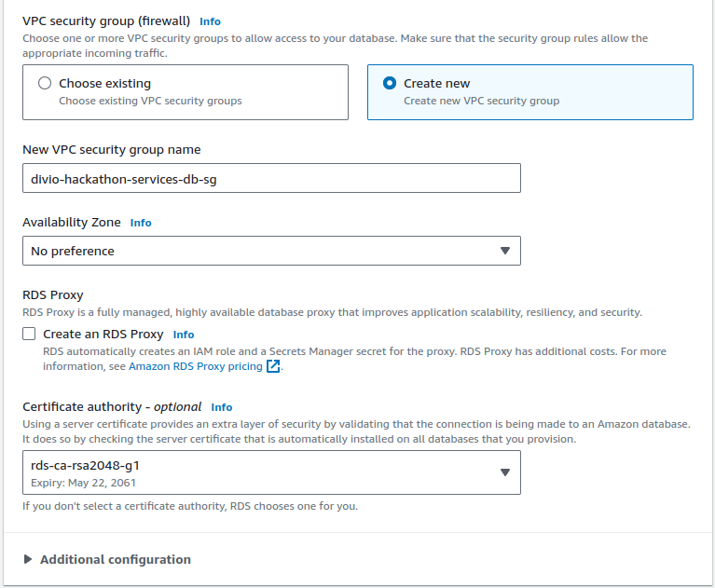Click the Create new option card description
Screen dimensions: 715x588
(481, 101)
